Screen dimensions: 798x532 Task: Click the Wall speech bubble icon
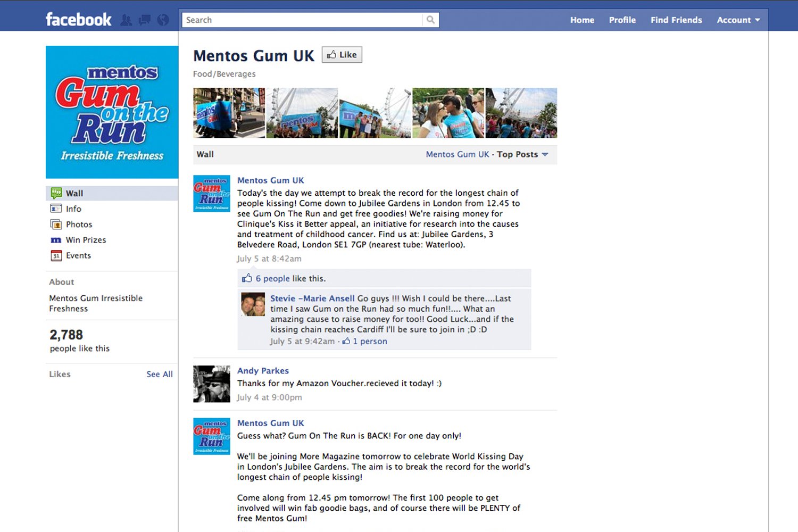[x=56, y=193]
